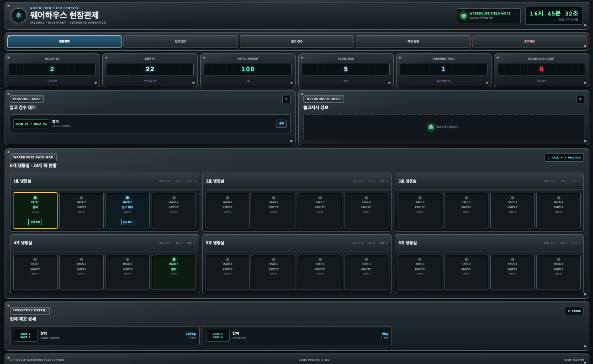
Task: Select Rack 4 in 2호 냉동실
Action: pyautogui.click(x=366, y=211)
